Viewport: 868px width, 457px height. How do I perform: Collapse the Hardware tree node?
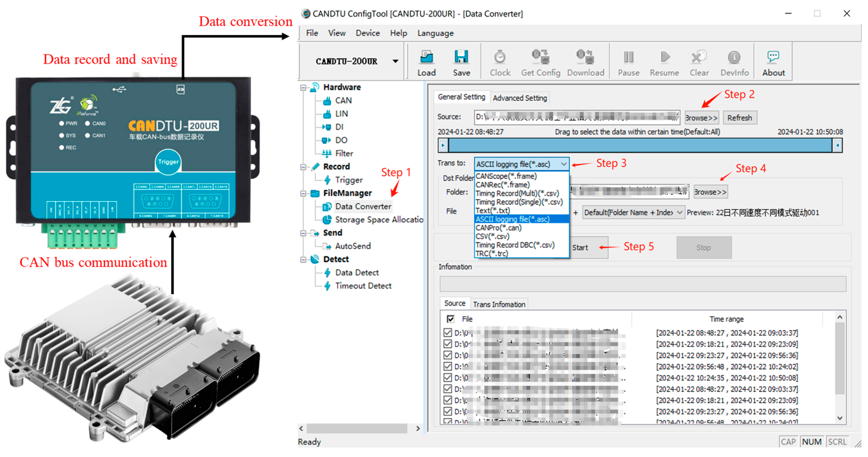(x=303, y=87)
